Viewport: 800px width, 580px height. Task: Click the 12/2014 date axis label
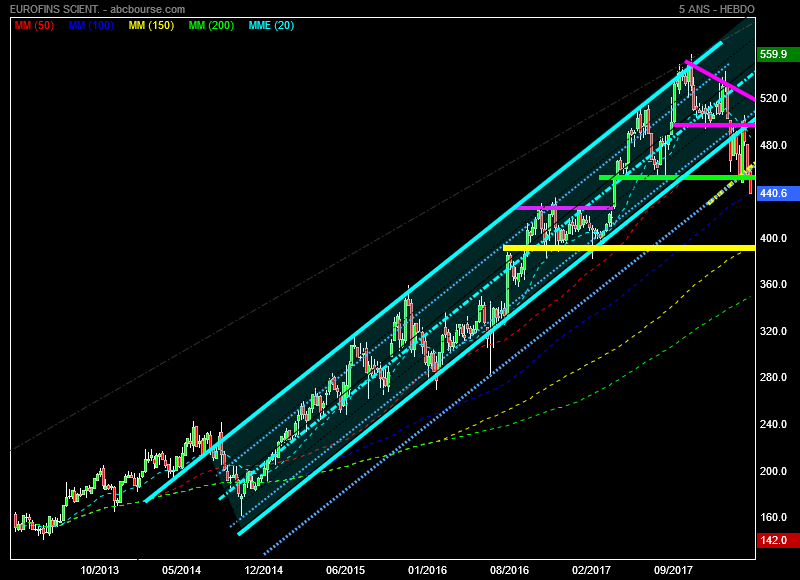point(264,570)
